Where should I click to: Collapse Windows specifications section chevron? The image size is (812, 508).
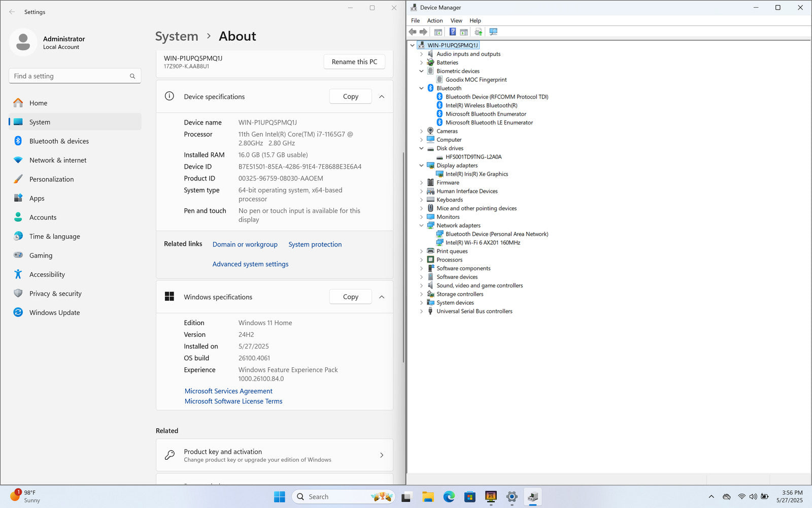click(382, 297)
